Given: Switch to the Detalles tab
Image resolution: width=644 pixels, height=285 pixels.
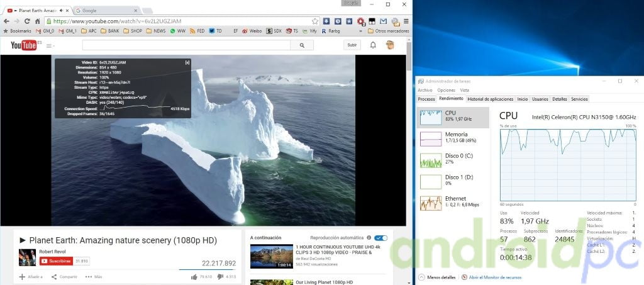Looking at the screenshot, I should click(559, 99).
